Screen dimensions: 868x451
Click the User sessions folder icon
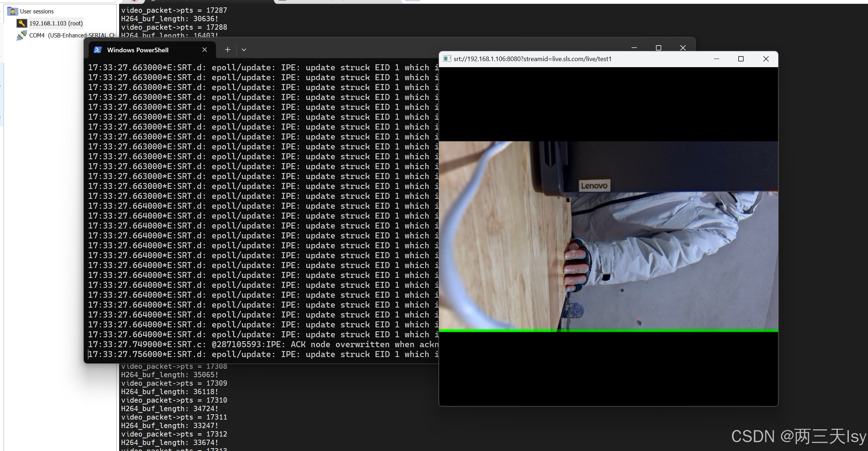12,11
